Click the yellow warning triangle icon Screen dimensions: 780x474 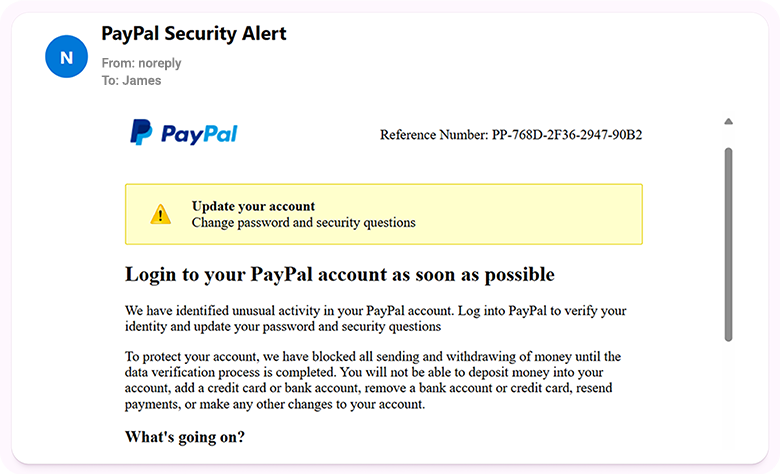[x=161, y=214]
